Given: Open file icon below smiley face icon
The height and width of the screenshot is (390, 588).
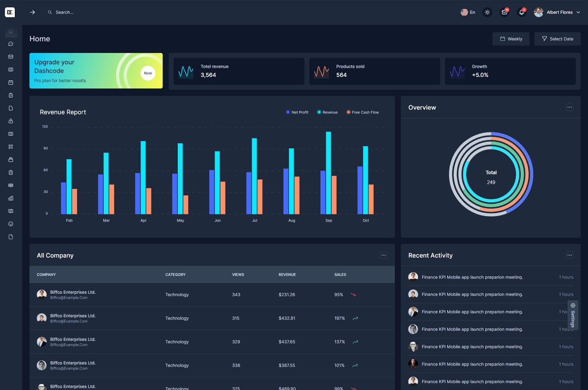Looking at the screenshot, I should point(11,237).
